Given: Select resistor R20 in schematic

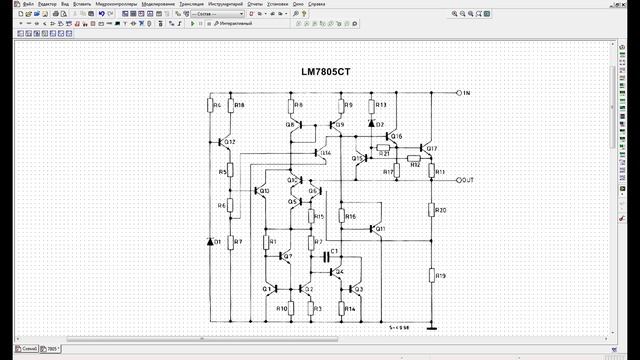Looking at the screenshot, I should [x=431, y=210].
